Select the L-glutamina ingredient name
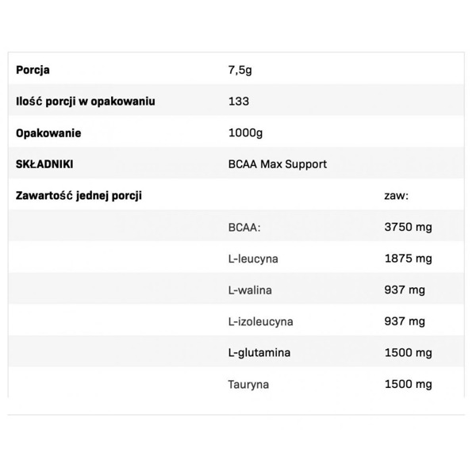This screenshot has height=476, width=476. 259,353
